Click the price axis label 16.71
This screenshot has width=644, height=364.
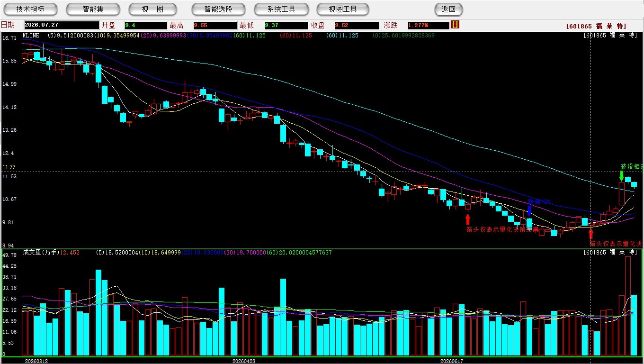tap(9, 37)
